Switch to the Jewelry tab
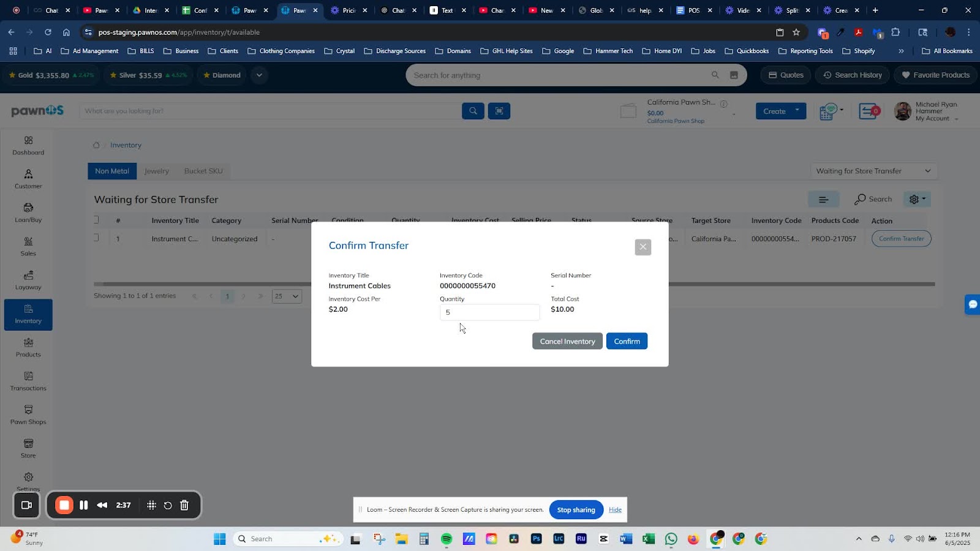Image resolution: width=980 pixels, height=551 pixels. [156, 171]
